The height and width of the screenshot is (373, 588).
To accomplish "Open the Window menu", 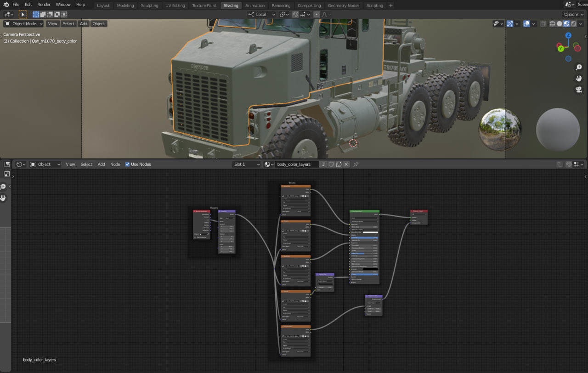I will (63, 4).
